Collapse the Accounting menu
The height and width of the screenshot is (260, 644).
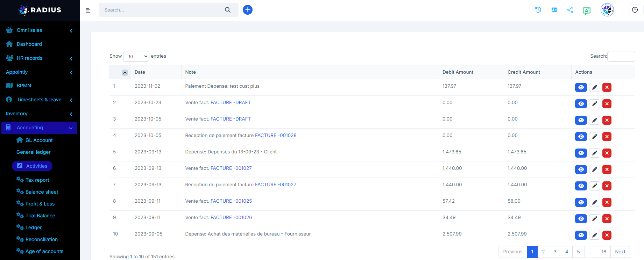click(x=40, y=128)
